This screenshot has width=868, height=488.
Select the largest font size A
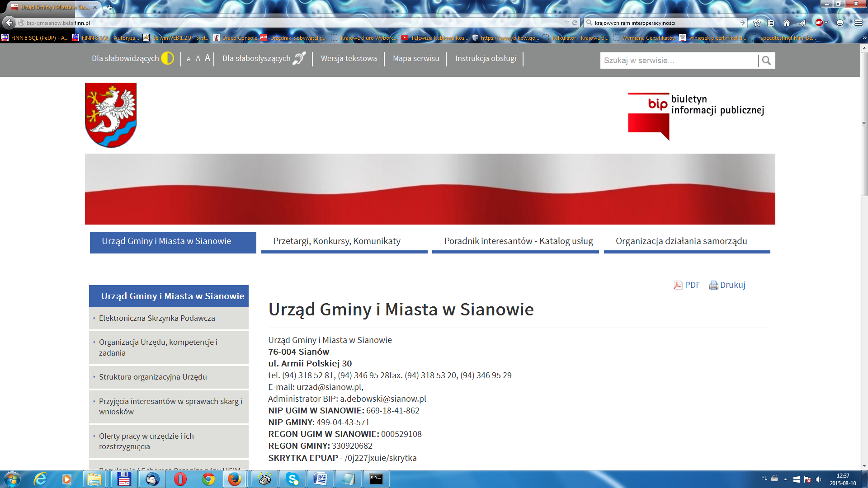coord(208,58)
